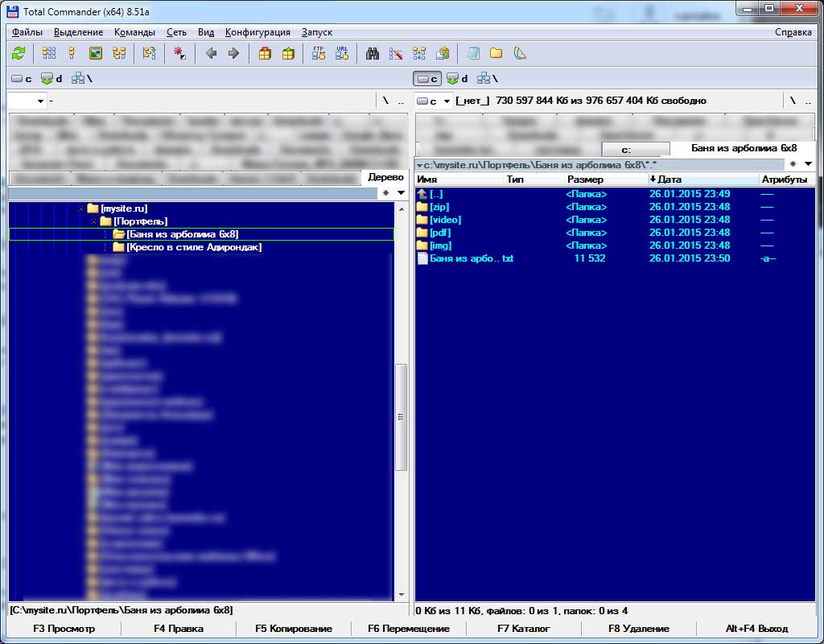This screenshot has height=644, width=824.
Task: Click the F6 Перемещение button
Action: click(x=408, y=628)
